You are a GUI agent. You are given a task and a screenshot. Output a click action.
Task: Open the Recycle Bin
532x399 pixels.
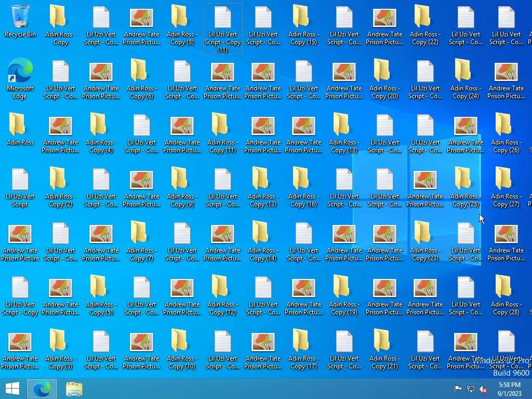(x=20, y=21)
